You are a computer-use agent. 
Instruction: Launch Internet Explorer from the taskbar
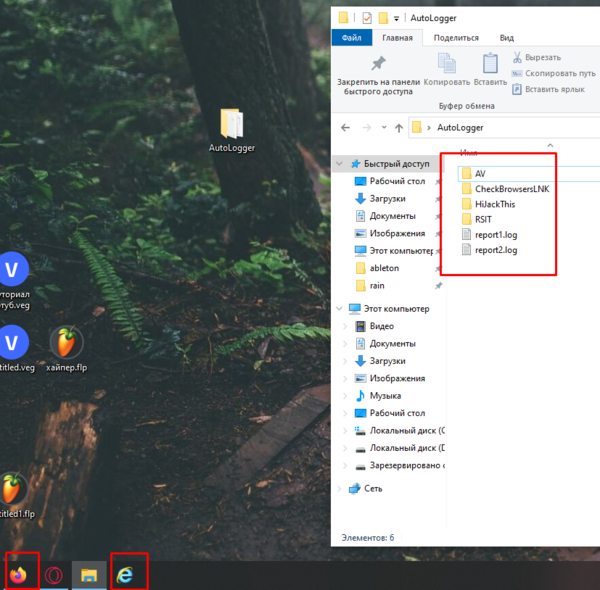pyautogui.click(x=126, y=575)
